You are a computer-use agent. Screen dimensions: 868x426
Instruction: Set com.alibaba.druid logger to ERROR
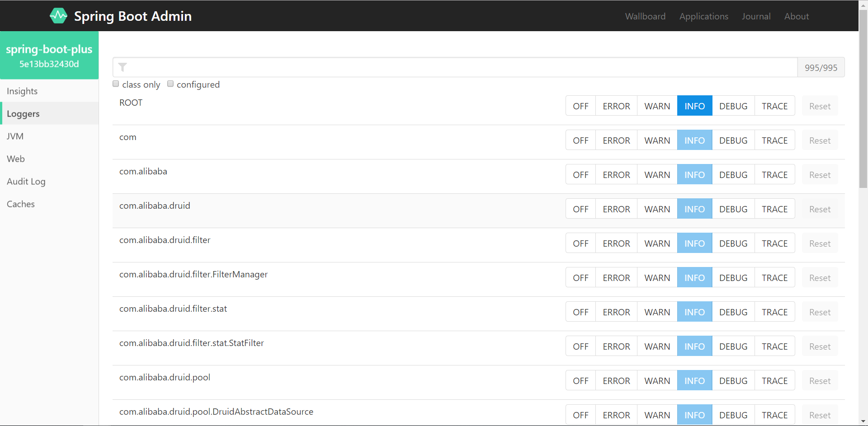(616, 209)
